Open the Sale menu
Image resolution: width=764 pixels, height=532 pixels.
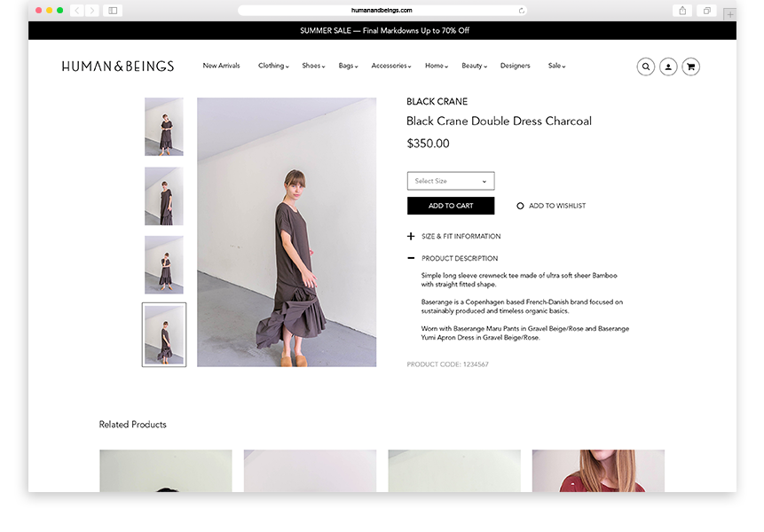click(x=556, y=66)
